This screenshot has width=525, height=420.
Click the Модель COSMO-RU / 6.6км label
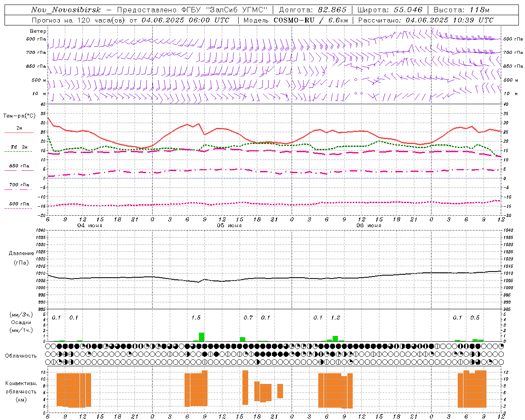click(295, 20)
